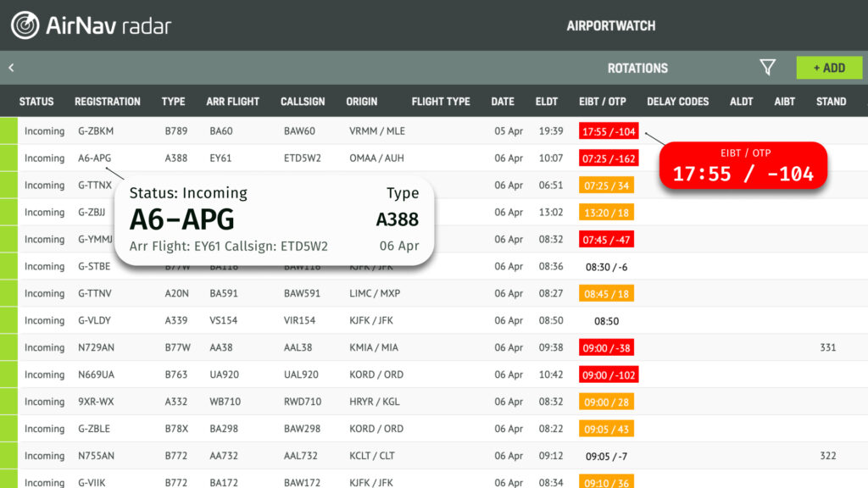Click stand 322 for N755AN

(x=828, y=457)
